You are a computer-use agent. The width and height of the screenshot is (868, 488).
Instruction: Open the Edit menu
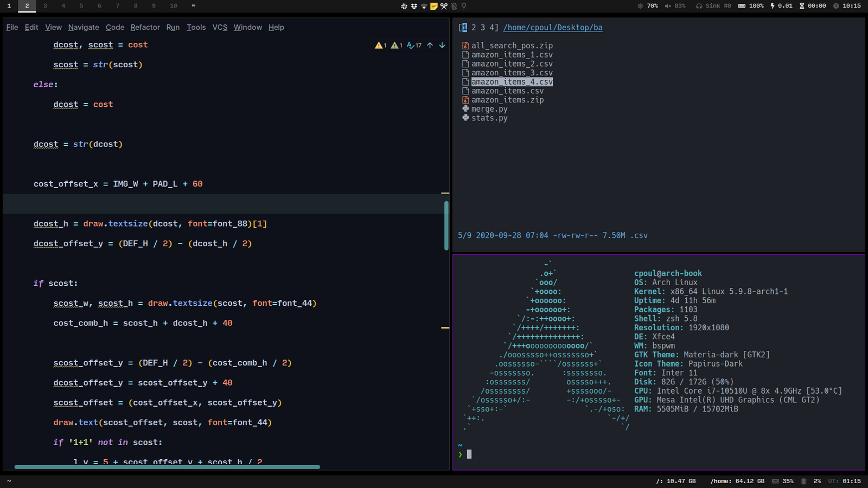click(31, 27)
